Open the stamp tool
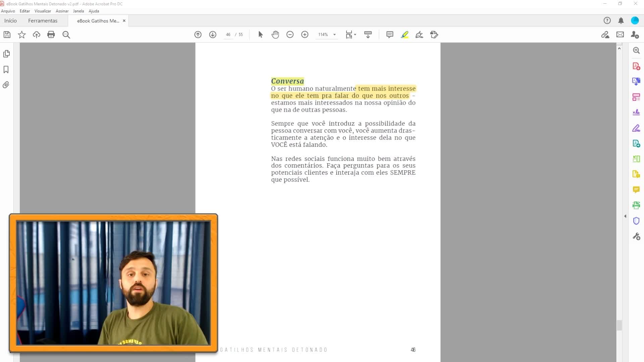The height and width of the screenshot is (362, 644). click(x=434, y=35)
